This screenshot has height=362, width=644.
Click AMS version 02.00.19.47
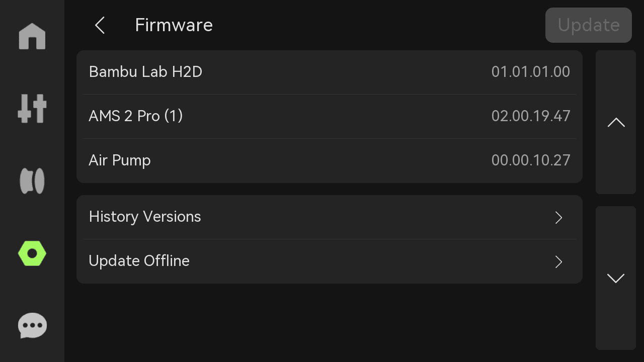pyautogui.click(x=531, y=116)
